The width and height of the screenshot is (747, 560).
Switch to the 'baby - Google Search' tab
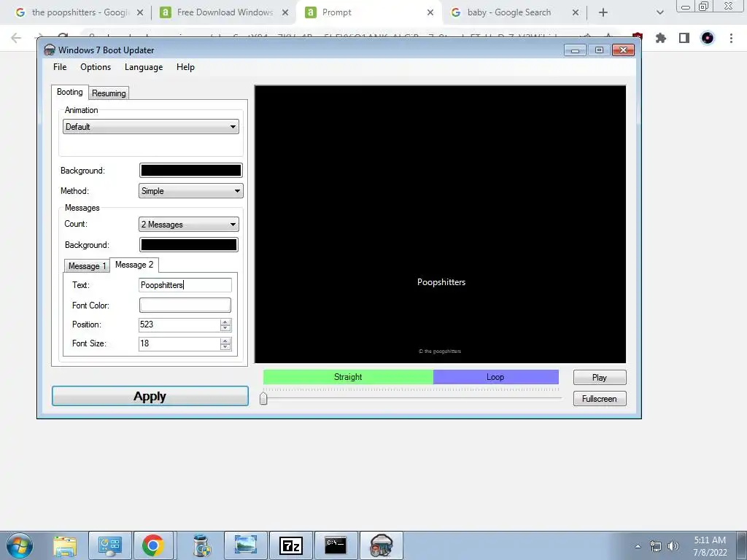click(509, 12)
